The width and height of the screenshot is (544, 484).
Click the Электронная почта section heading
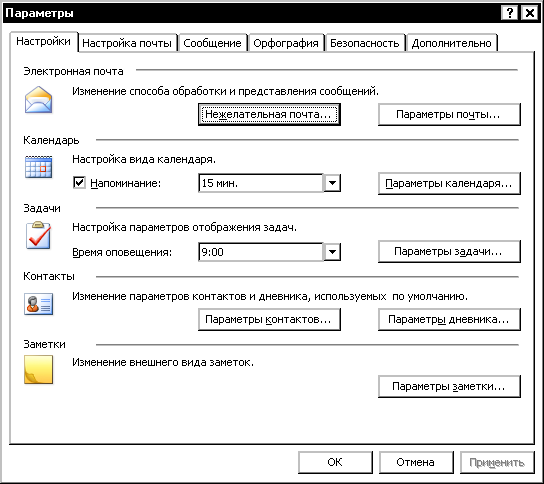click(73, 71)
